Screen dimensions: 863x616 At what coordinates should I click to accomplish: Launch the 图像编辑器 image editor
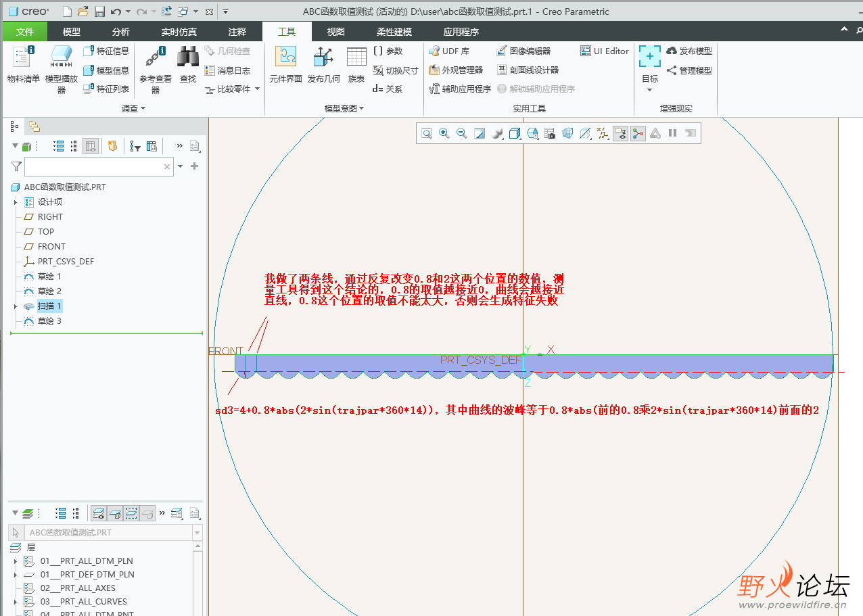coord(523,51)
